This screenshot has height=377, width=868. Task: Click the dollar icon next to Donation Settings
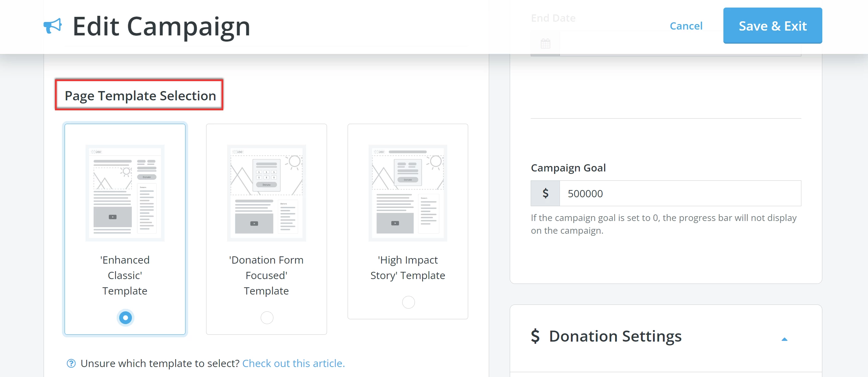point(534,336)
